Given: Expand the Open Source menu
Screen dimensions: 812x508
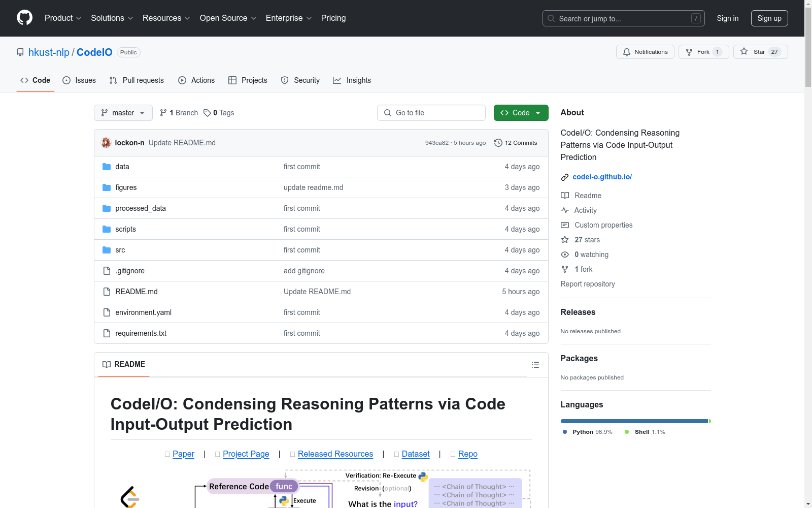Looking at the screenshot, I should [x=228, y=18].
